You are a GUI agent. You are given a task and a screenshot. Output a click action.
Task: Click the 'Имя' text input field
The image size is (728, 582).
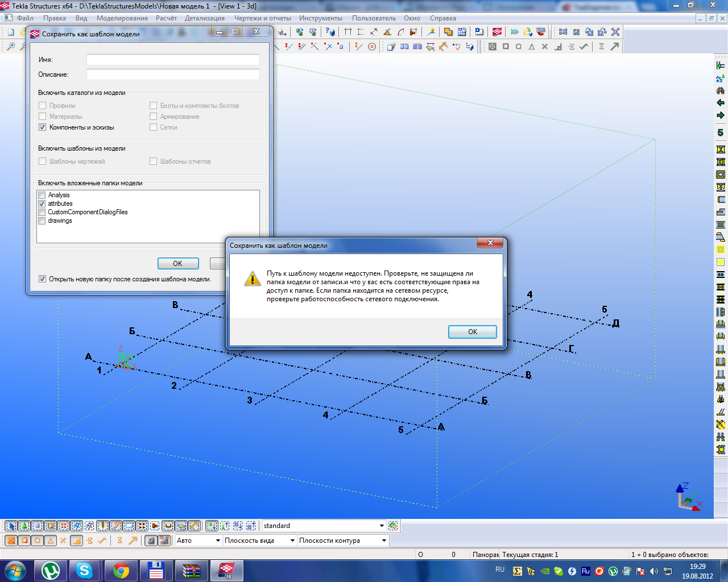point(173,60)
